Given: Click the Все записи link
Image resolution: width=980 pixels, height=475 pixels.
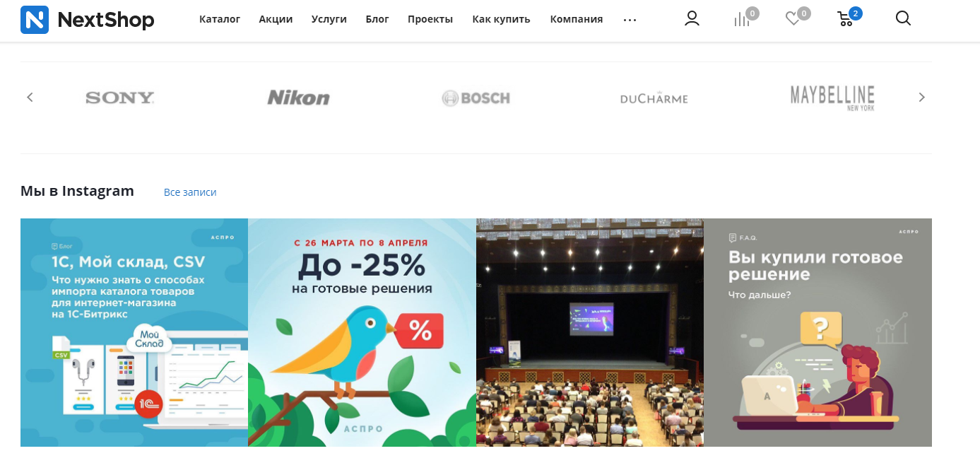Looking at the screenshot, I should click(x=190, y=192).
